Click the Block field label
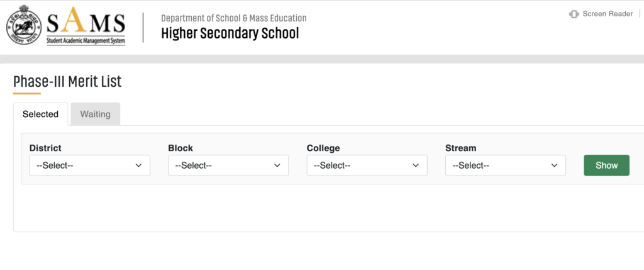 [180, 148]
